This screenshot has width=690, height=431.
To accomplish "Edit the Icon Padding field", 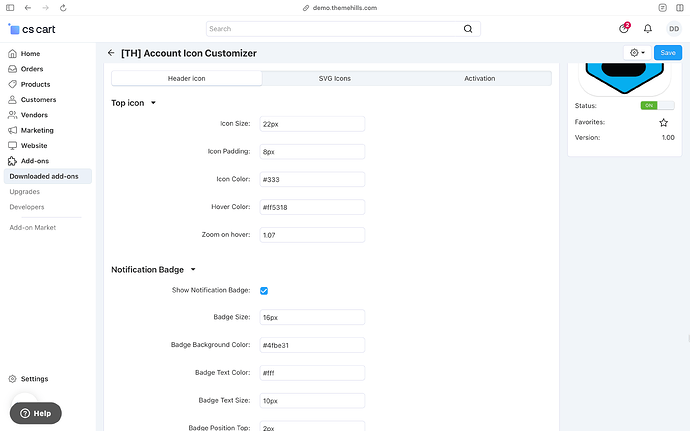I will coord(312,152).
